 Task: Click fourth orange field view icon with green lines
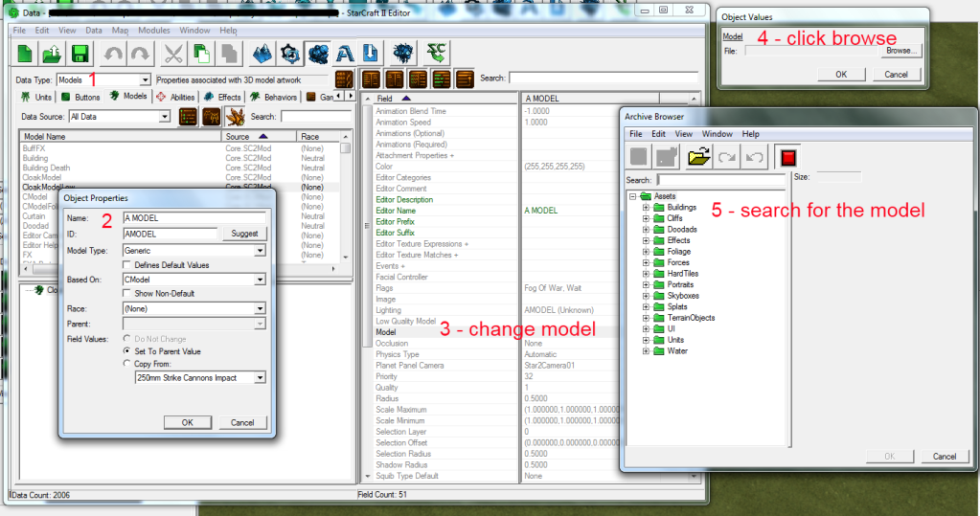point(442,79)
